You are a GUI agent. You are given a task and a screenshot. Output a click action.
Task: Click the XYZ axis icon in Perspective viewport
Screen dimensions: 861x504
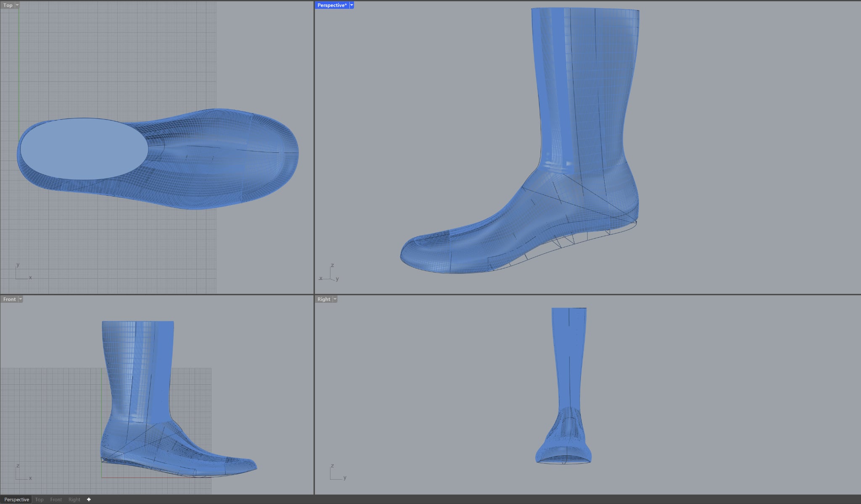tap(330, 274)
